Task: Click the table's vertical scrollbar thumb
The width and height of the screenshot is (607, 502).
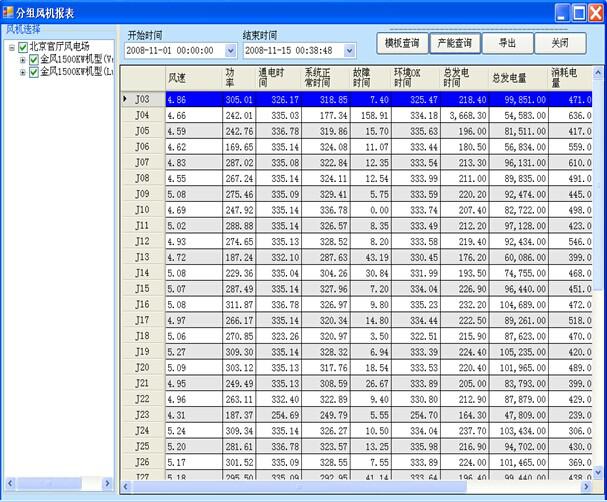Action: click(x=598, y=184)
